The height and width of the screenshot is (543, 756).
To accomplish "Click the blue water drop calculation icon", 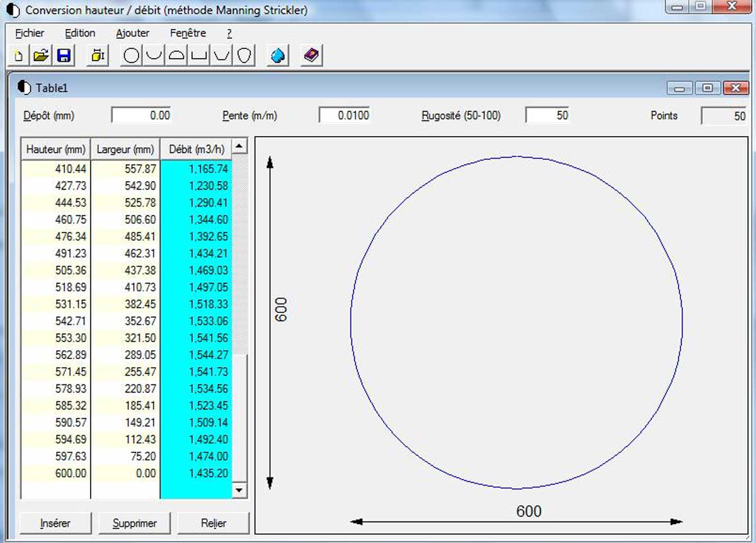I will click(x=277, y=55).
